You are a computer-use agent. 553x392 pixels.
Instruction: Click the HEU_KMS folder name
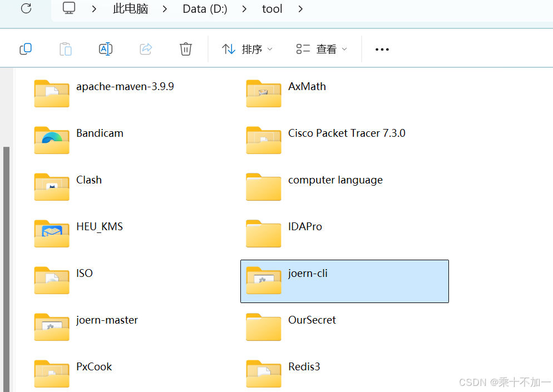(100, 227)
